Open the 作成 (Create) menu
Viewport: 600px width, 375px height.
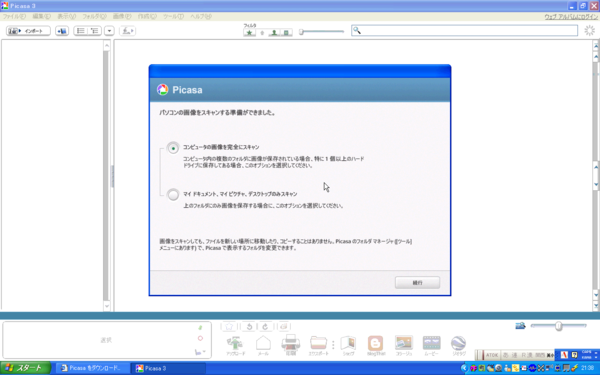[x=147, y=16]
